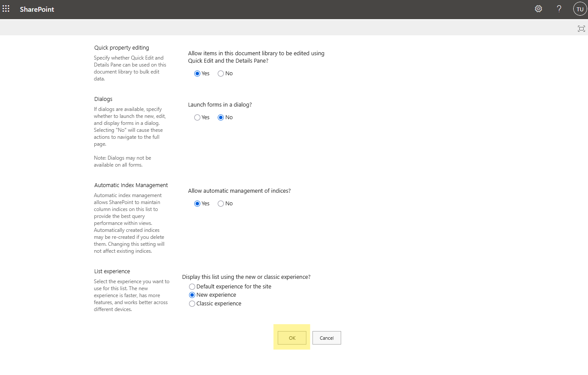Click the highlighted OK button

292,338
